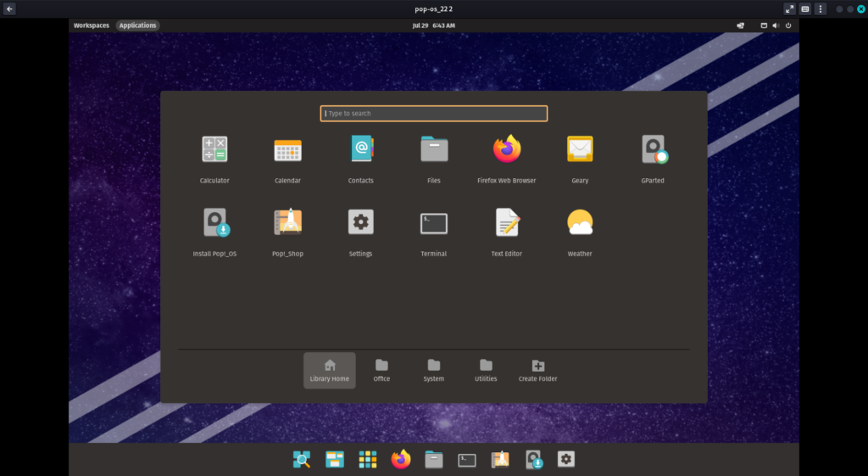
Task: Open the date and time menu
Action: coord(433,25)
